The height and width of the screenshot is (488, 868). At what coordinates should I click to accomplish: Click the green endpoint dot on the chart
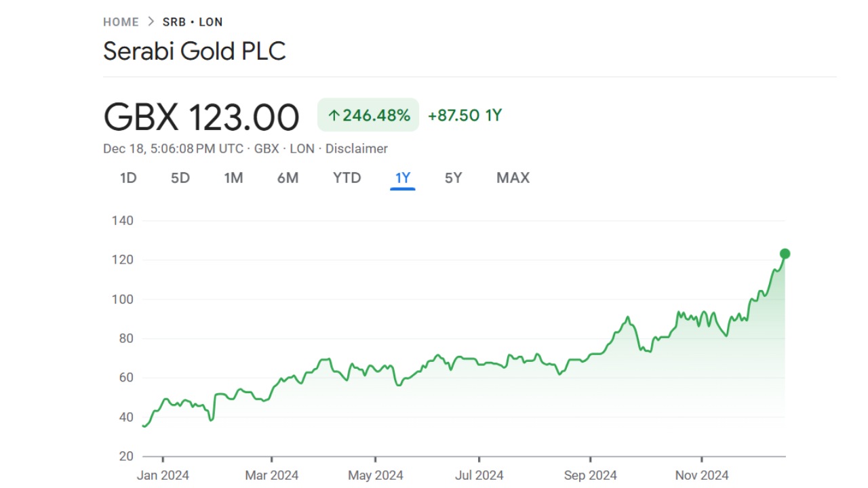tap(785, 254)
